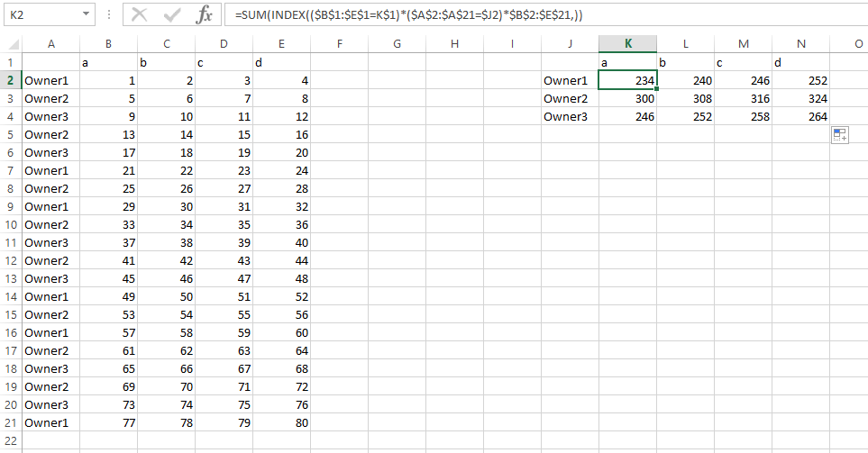Viewport: 868px width, 453px height.
Task: Select cell K2 with value 234
Action: 627,80
